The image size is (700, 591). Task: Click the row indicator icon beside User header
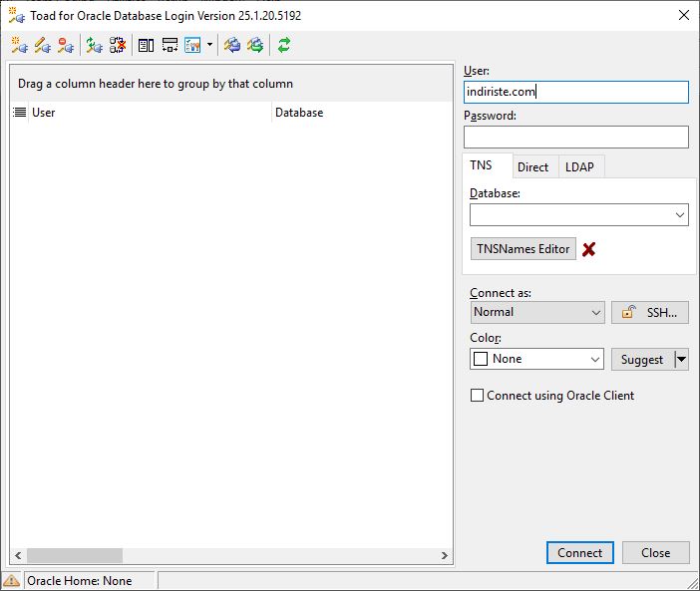[19, 113]
